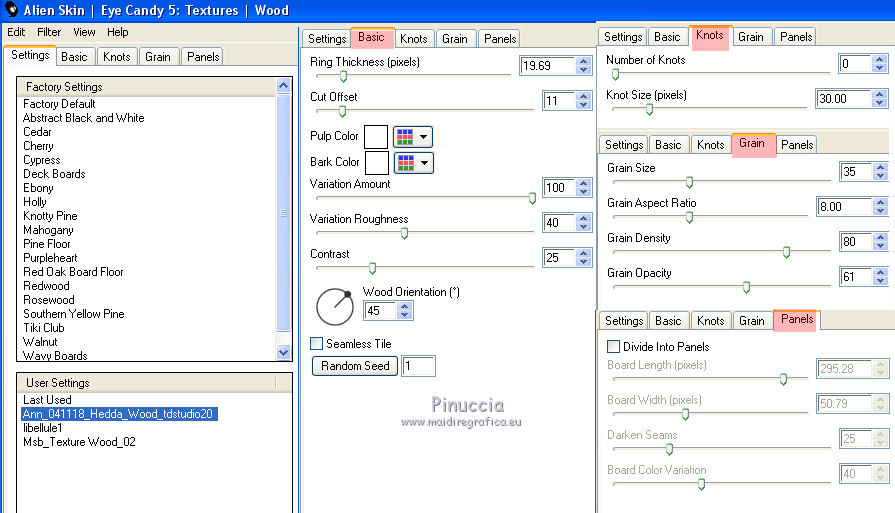
Task: Click scroll down arrow of Factory Settings list
Action: tap(283, 352)
